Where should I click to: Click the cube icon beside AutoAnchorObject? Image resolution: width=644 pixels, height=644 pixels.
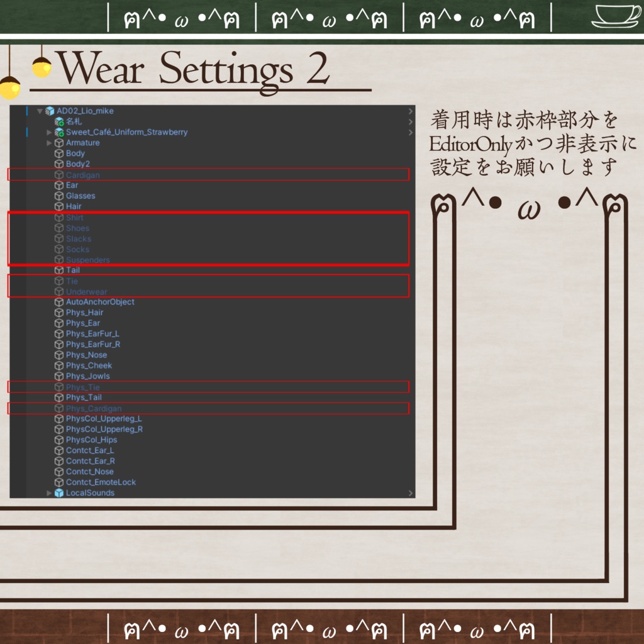[59, 302]
